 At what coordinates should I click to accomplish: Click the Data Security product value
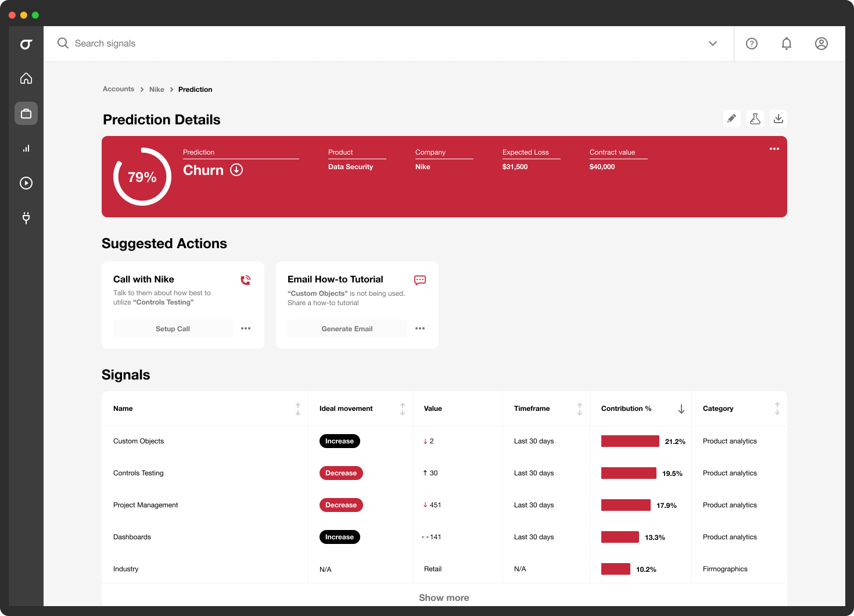[x=350, y=167]
